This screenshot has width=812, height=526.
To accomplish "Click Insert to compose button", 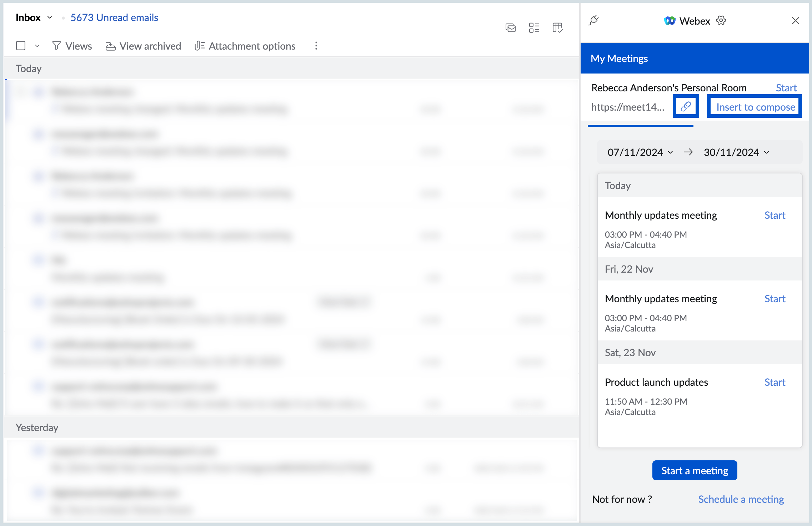I will (755, 107).
